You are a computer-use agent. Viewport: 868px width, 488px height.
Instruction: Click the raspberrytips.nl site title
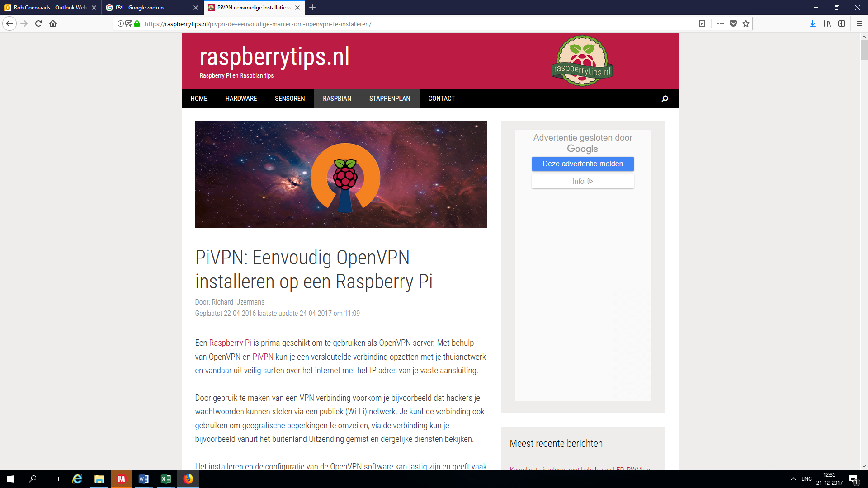(x=274, y=57)
